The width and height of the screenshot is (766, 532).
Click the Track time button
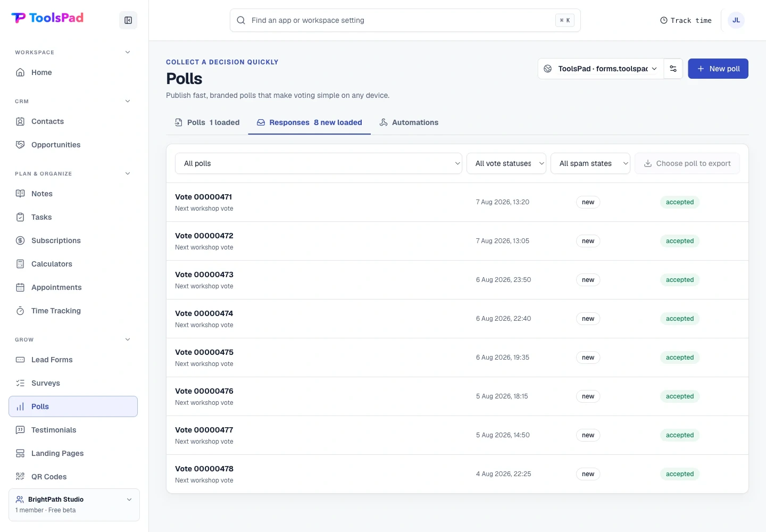point(686,20)
